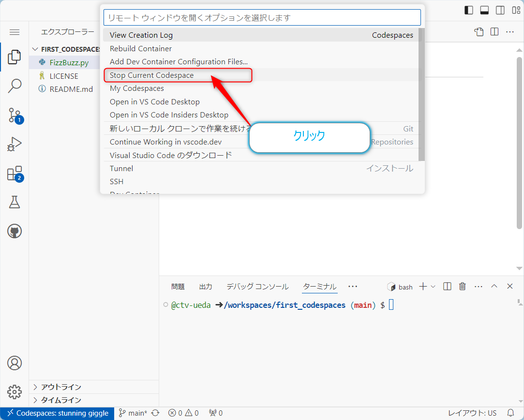Click the bash terminal label
The image size is (524, 420).
(400, 287)
